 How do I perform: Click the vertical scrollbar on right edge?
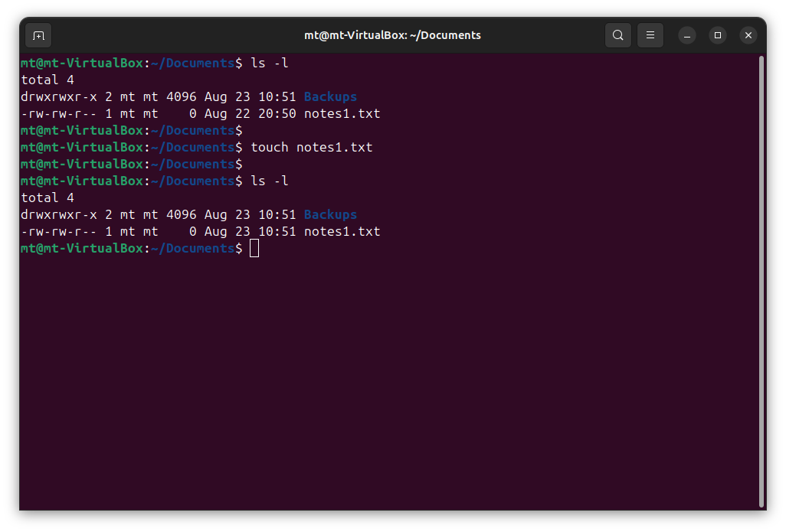(761, 280)
